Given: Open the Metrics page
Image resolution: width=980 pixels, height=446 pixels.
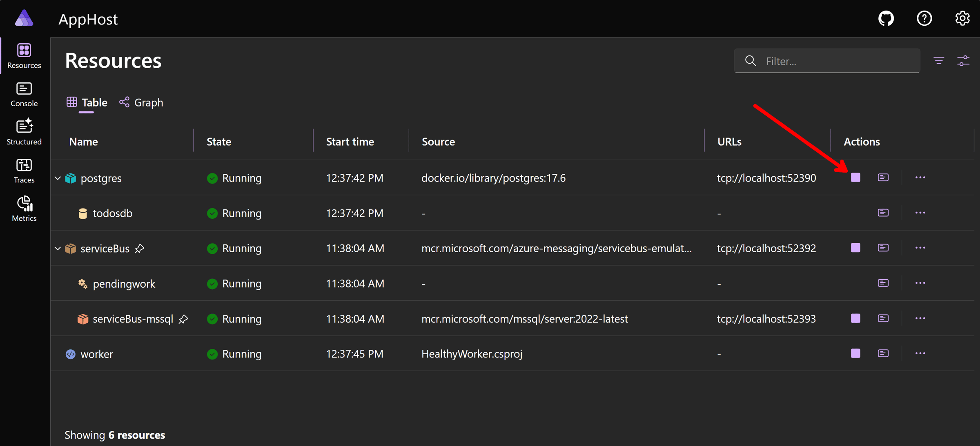Looking at the screenshot, I should (24, 209).
